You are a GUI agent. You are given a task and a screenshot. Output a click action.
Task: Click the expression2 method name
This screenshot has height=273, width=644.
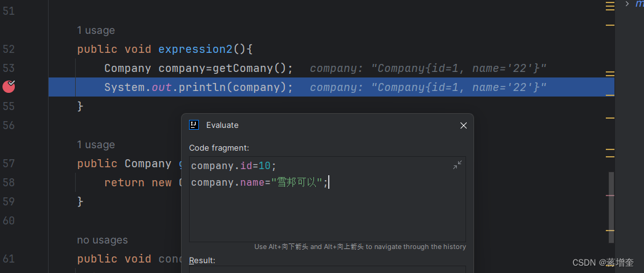click(196, 49)
